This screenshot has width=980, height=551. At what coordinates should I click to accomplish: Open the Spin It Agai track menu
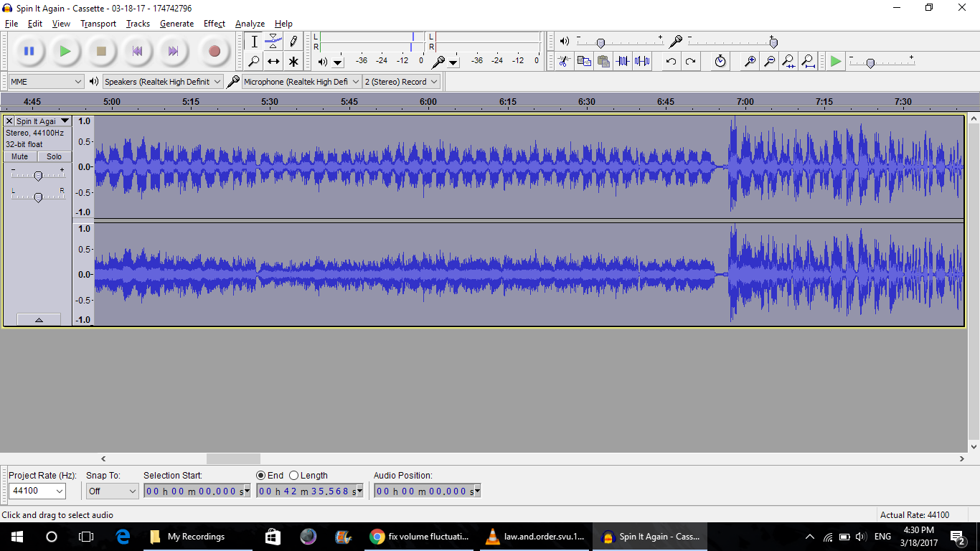[x=43, y=121]
